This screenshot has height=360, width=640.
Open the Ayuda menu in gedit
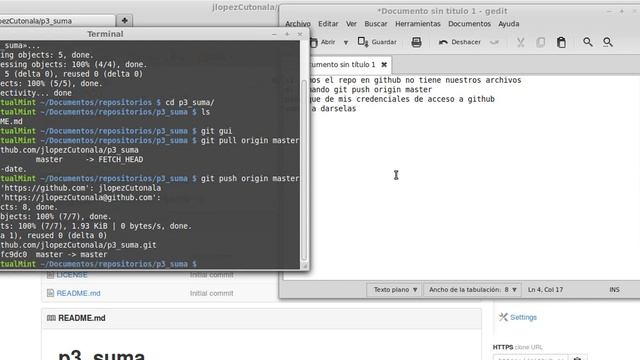point(509,24)
